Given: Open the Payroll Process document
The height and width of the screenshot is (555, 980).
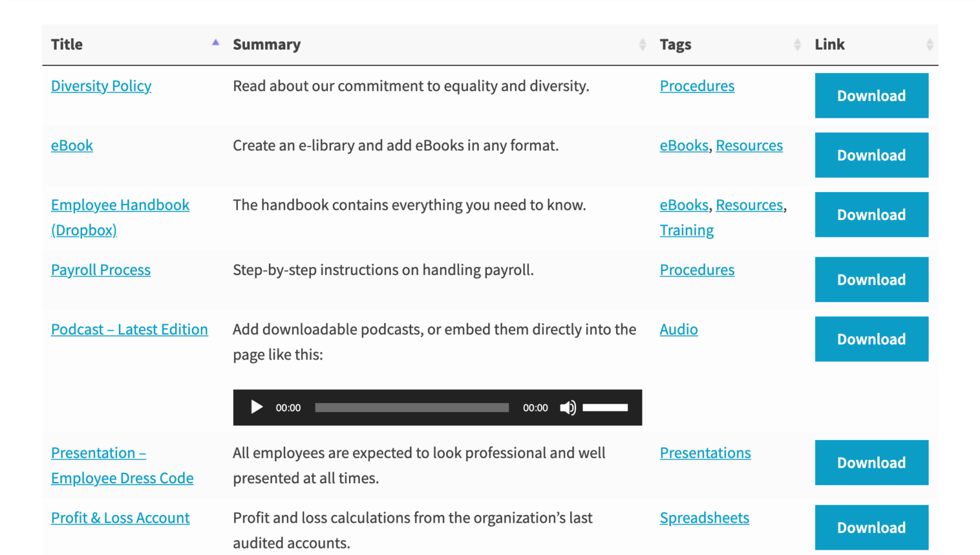Looking at the screenshot, I should pos(100,270).
